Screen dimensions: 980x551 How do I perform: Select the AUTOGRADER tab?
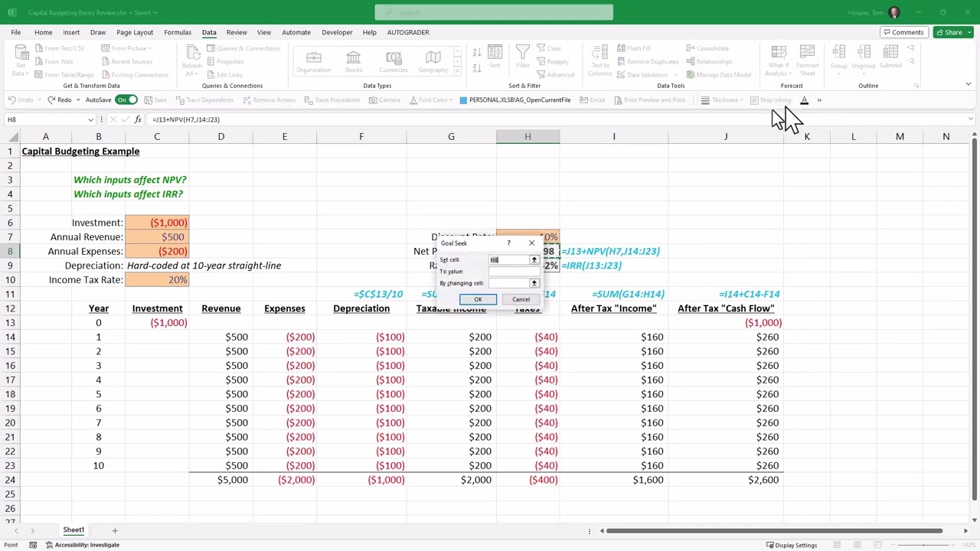coord(408,32)
